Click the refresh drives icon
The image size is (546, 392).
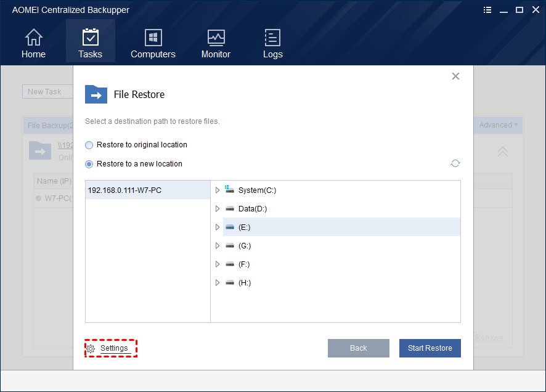(x=455, y=163)
